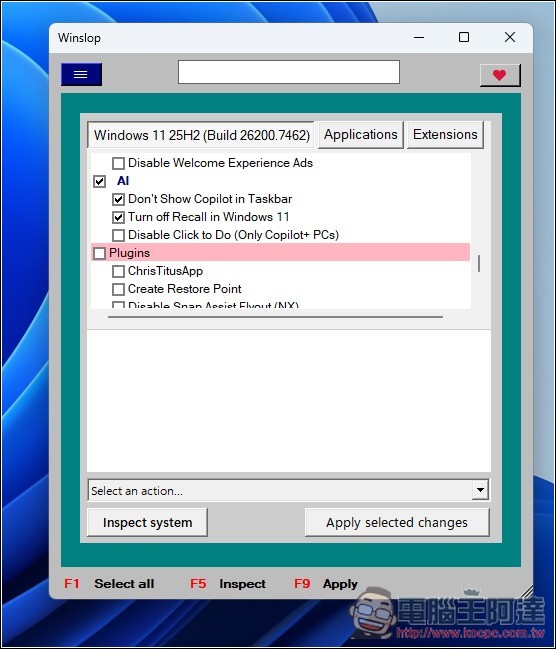The width and height of the screenshot is (556, 649).
Task: Minimize the Winslop window
Action: [419, 38]
